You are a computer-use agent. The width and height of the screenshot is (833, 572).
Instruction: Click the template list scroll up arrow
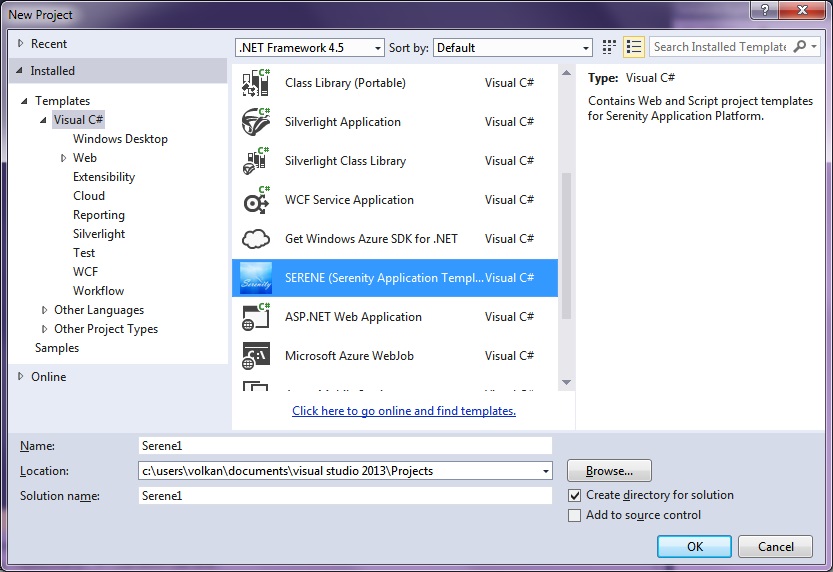[566, 73]
